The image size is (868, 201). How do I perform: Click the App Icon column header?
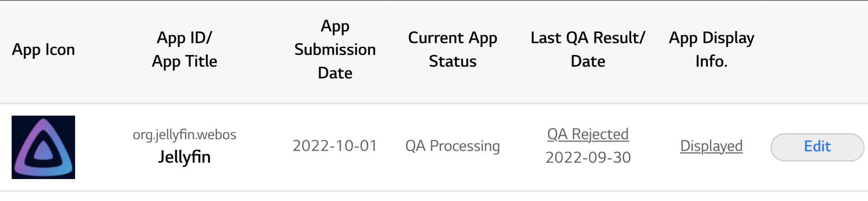(43, 50)
